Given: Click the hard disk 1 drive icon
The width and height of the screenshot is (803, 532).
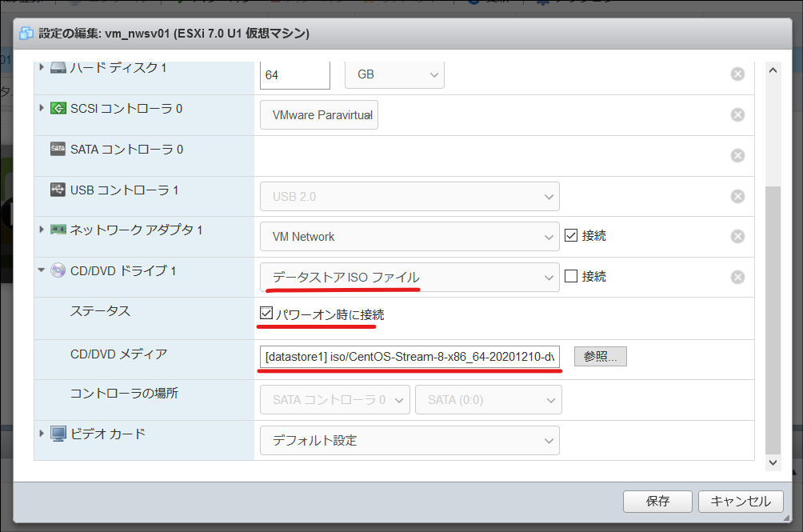Looking at the screenshot, I should (x=58, y=67).
